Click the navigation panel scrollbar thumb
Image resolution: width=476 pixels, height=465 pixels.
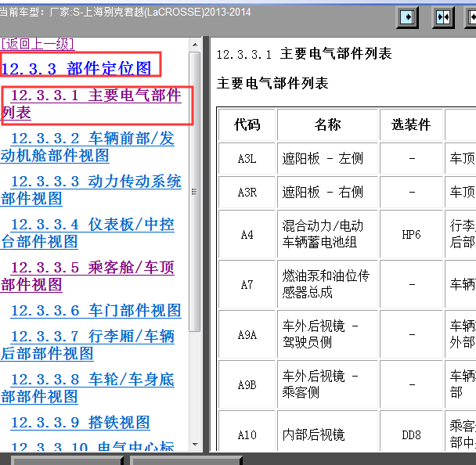tap(195, 192)
